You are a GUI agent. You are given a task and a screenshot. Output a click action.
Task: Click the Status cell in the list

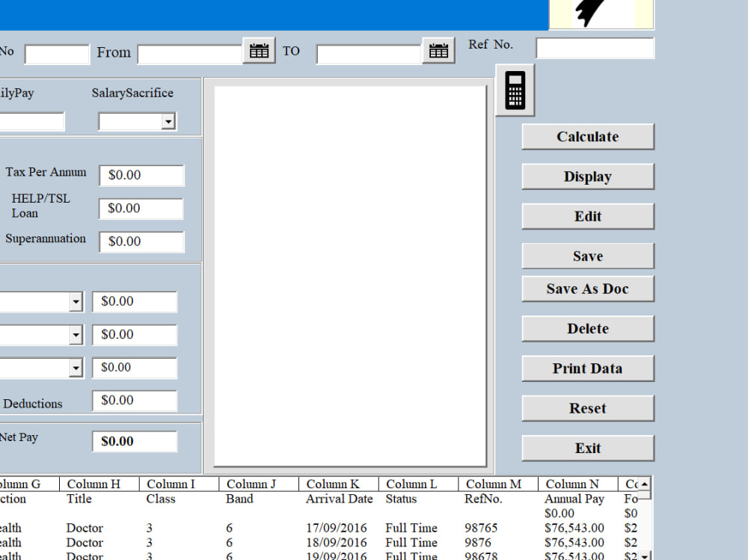pyautogui.click(x=401, y=499)
